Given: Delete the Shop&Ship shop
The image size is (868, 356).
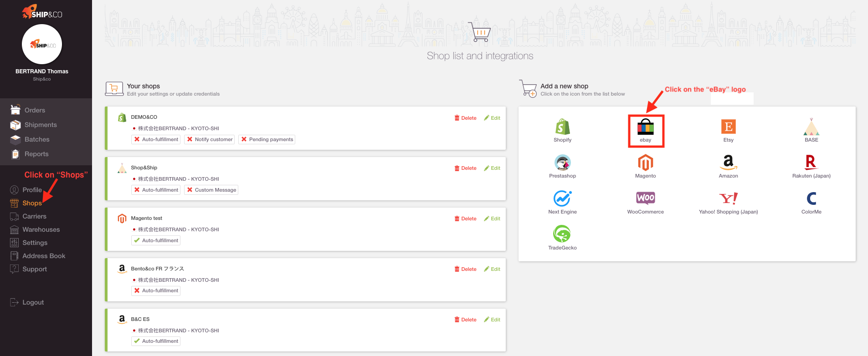Looking at the screenshot, I should tap(465, 168).
